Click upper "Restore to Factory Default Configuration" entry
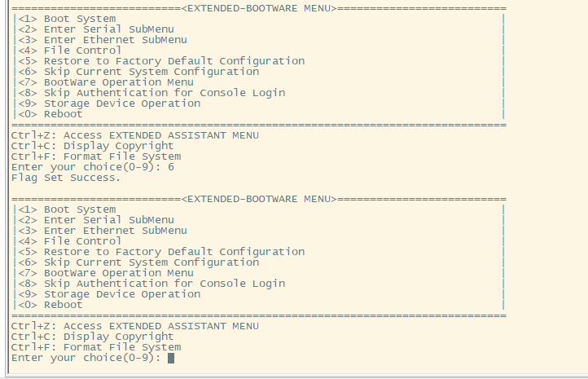Viewport: 588px width, 379px height. pyautogui.click(x=174, y=61)
